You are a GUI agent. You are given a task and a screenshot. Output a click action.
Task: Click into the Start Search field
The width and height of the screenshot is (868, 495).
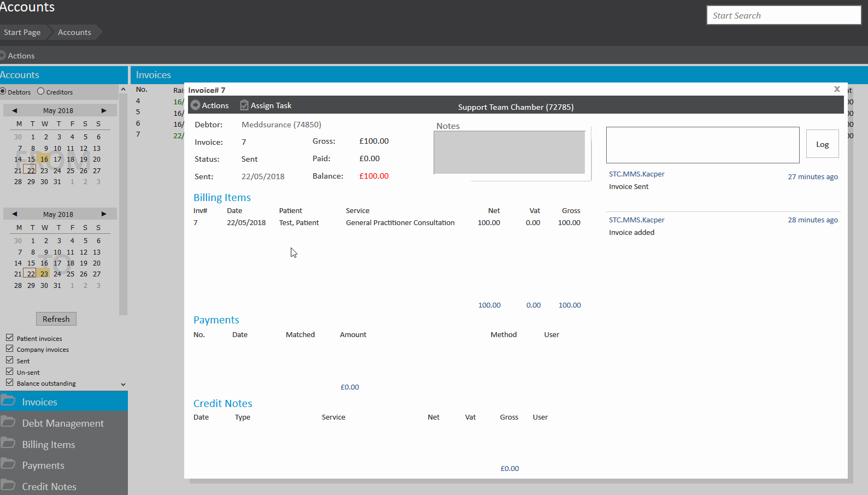point(783,15)
